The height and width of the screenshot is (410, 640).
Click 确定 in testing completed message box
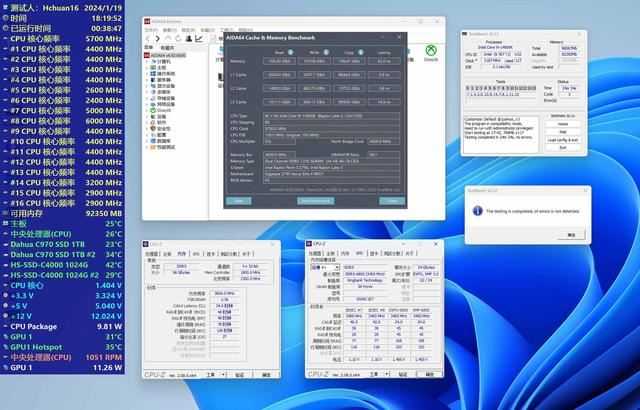pyautogui.click(x=571, y=235)
